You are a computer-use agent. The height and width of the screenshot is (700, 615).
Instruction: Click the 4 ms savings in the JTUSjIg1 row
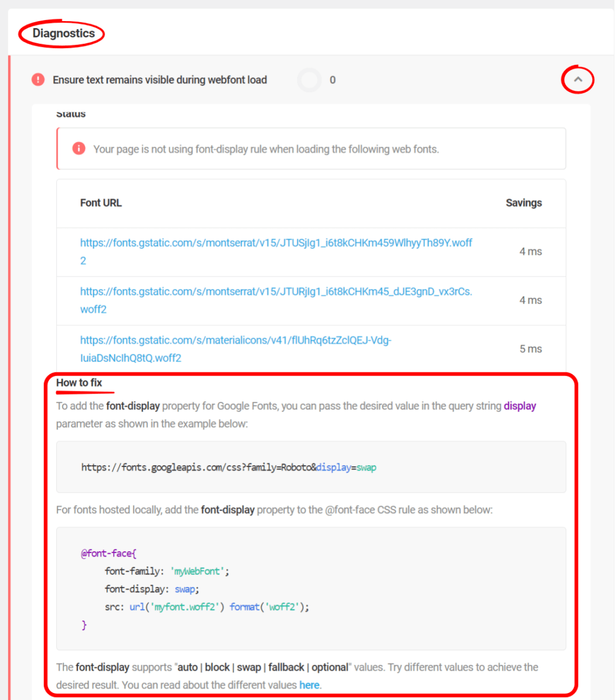(x=531, y=251)
